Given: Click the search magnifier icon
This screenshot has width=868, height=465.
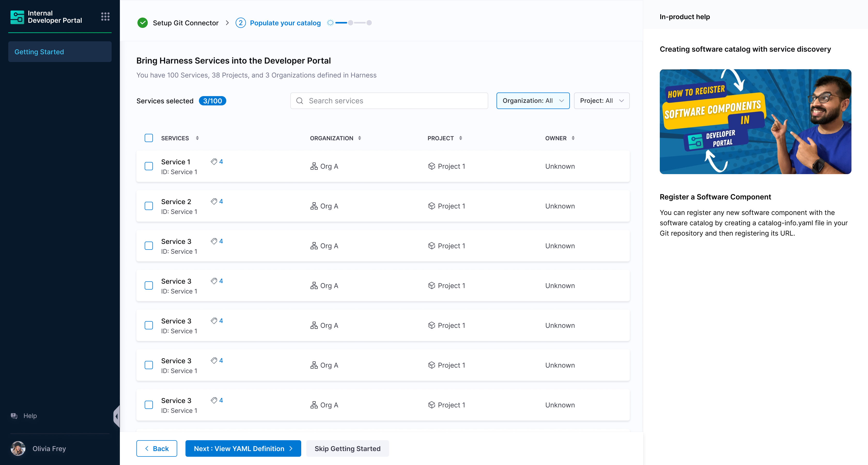Looking at the screenshot, I should click(x=300, y=101).
